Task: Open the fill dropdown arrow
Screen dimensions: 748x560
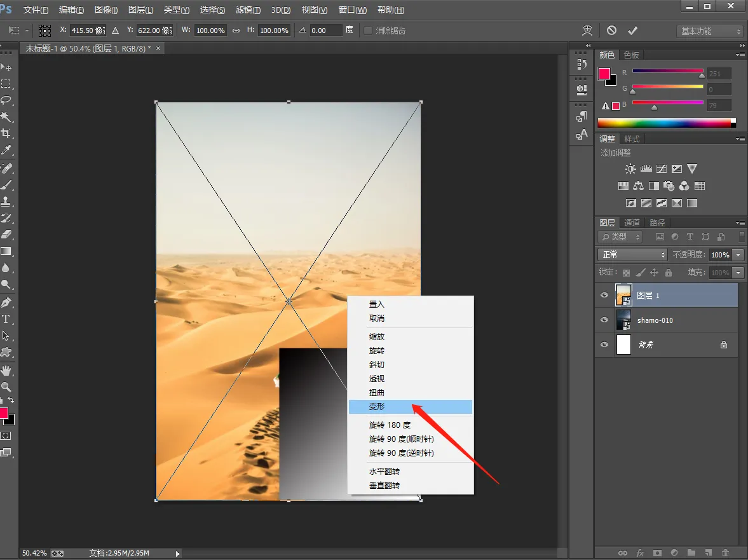Action: click(738, 272)
